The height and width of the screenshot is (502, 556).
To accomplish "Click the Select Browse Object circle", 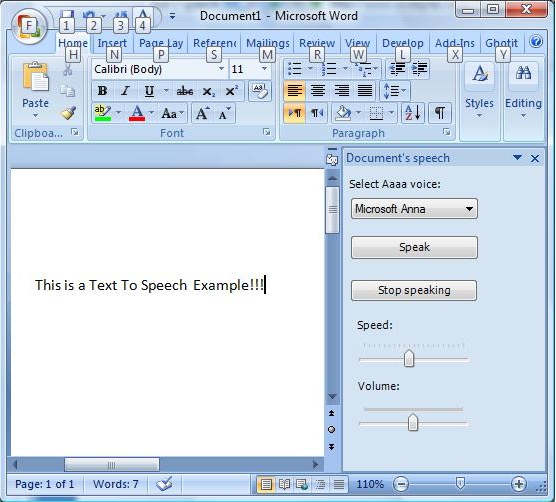I will (x=332, y=430).
